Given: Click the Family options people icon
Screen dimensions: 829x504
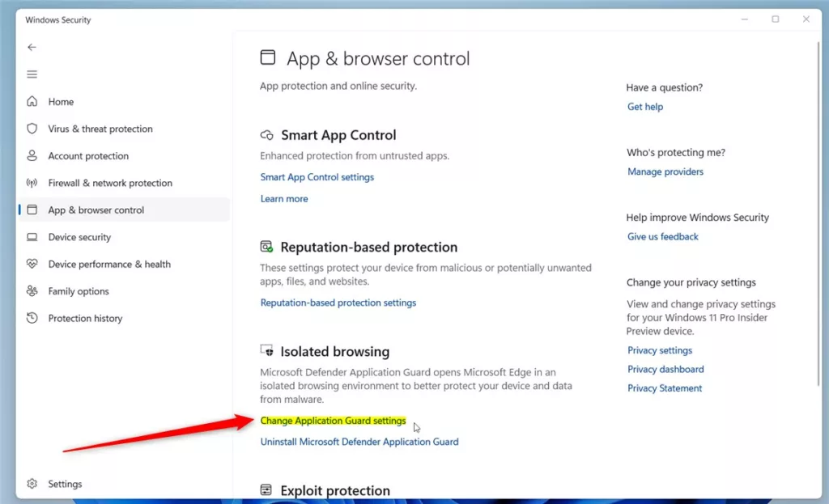Looking at the screenshot, I should click(32, 291).
